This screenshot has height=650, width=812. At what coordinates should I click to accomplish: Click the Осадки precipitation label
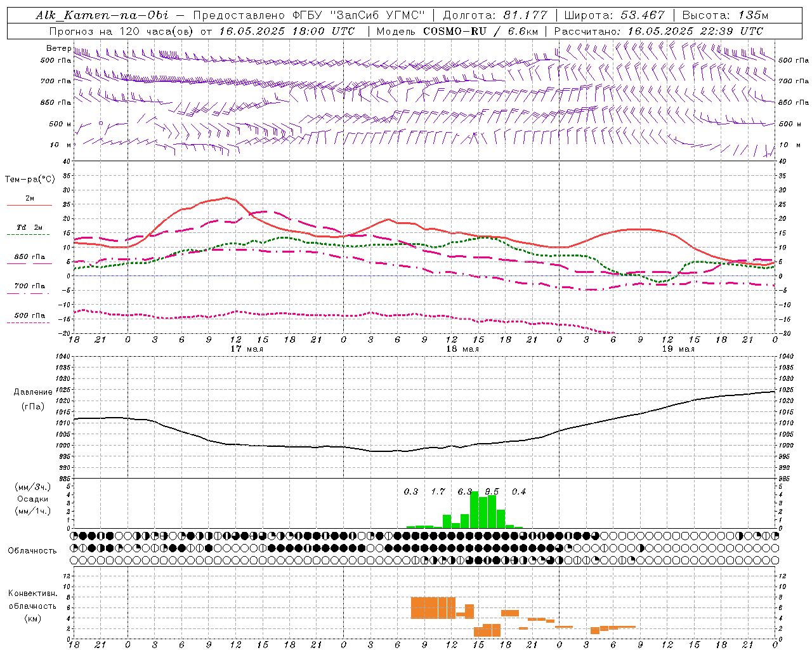point(32,499)
